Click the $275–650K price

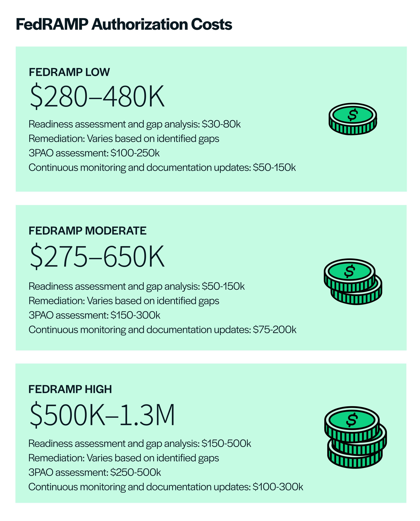point(97,256)
